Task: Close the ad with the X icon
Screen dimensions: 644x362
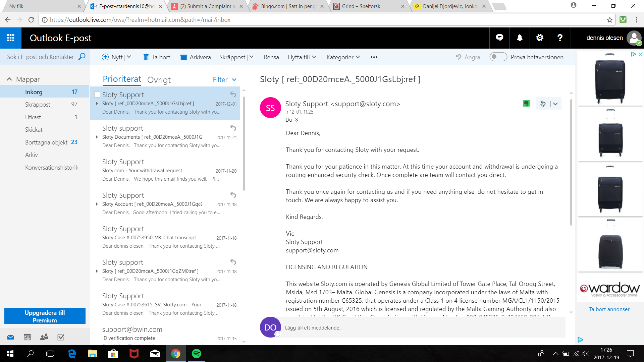Action: tap(640, 54)
